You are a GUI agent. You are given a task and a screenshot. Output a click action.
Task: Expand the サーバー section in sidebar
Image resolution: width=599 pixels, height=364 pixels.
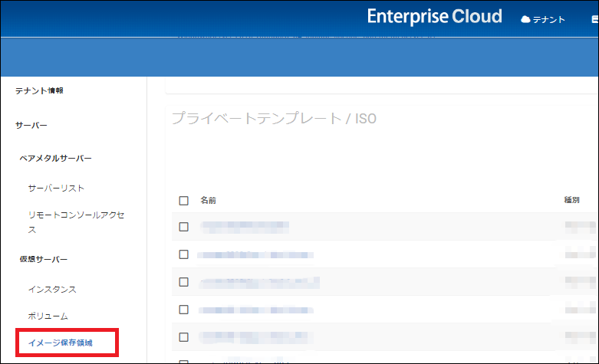[31, 125]
